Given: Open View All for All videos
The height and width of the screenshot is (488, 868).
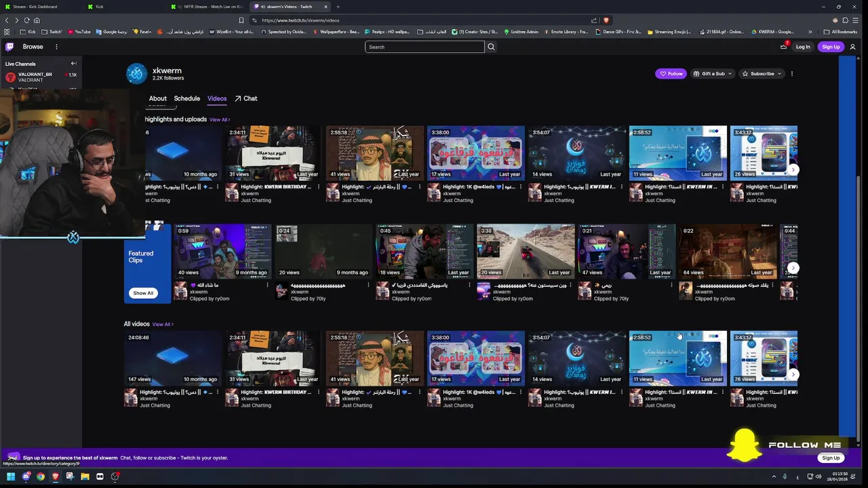Looking at the screenshot, I should pos(163,325).
